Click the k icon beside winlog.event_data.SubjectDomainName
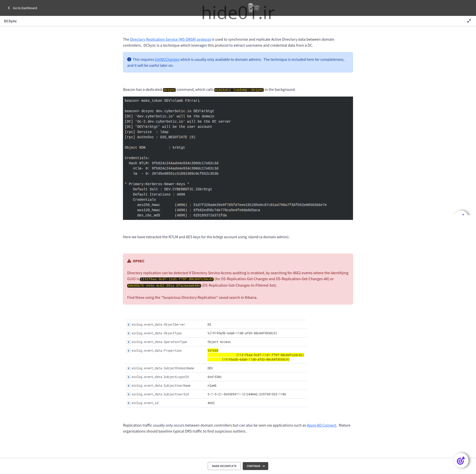 [129, 368]
